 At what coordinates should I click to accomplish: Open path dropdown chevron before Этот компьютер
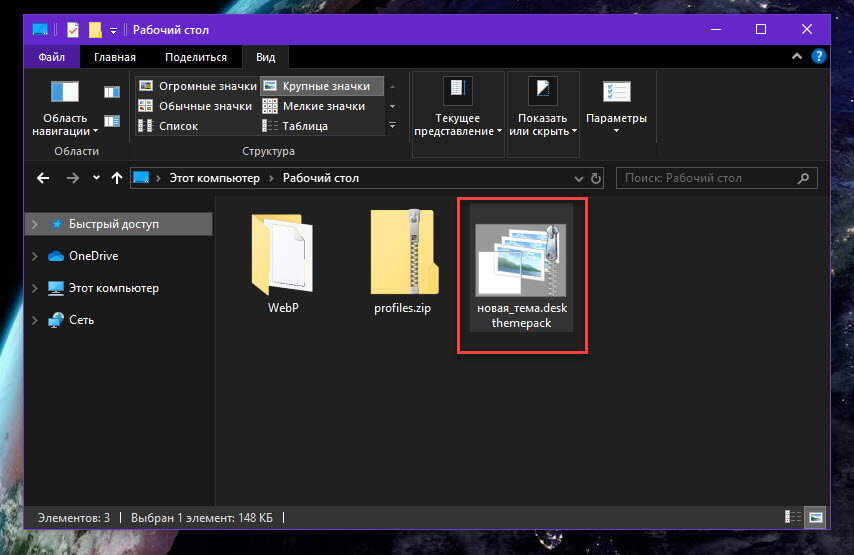click(x=158, y=178)
